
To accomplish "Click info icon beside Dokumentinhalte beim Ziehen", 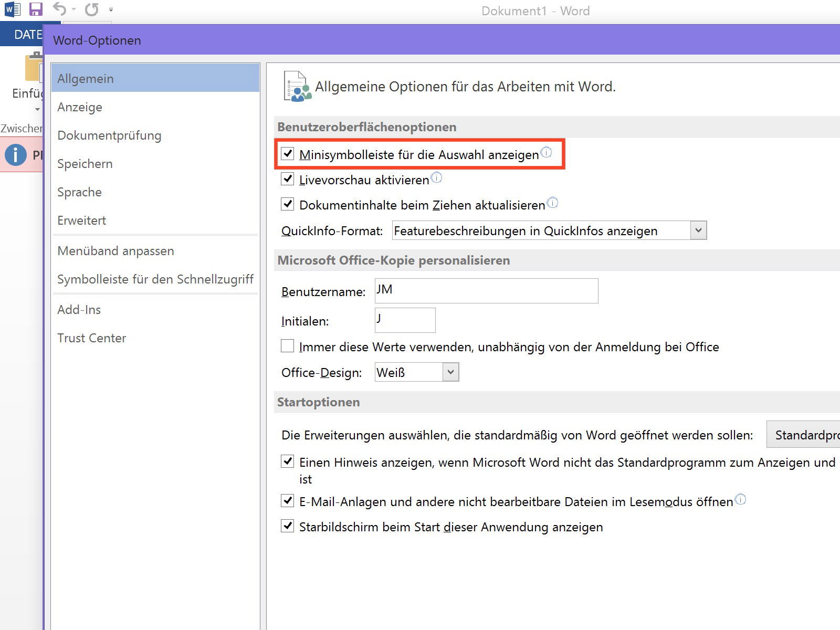I will (552, 203).
